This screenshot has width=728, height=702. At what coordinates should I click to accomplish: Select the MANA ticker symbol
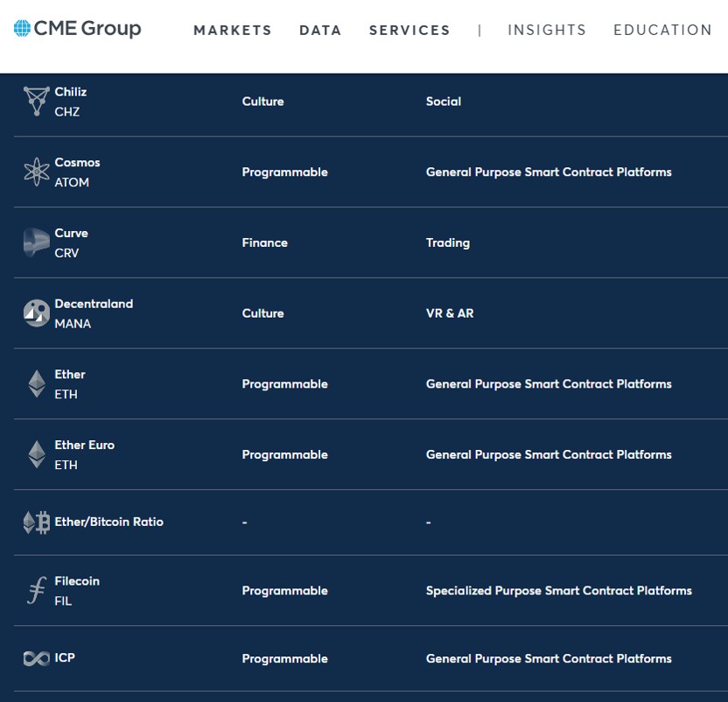73,324
